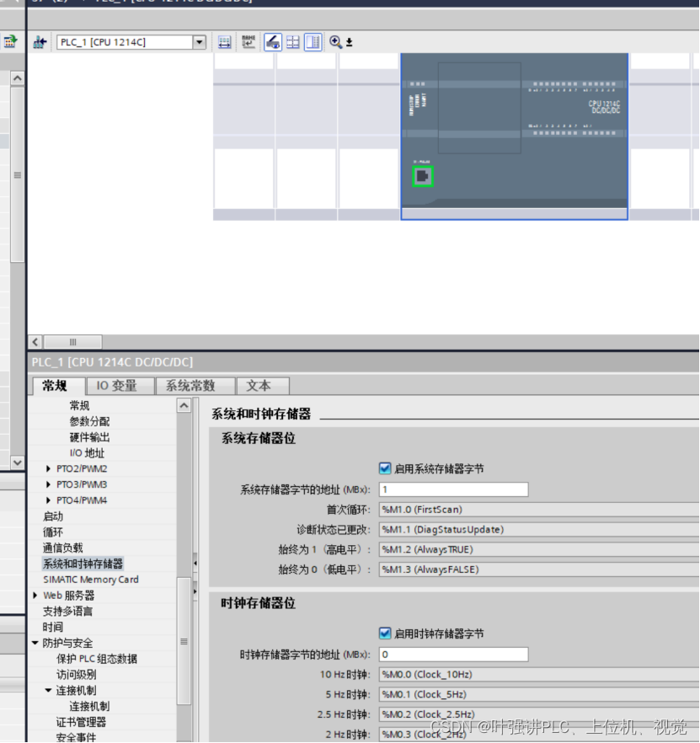This screenshot has width=700, height=743.
Task: Click the dotted grid page-break icon
Action: 293,42
